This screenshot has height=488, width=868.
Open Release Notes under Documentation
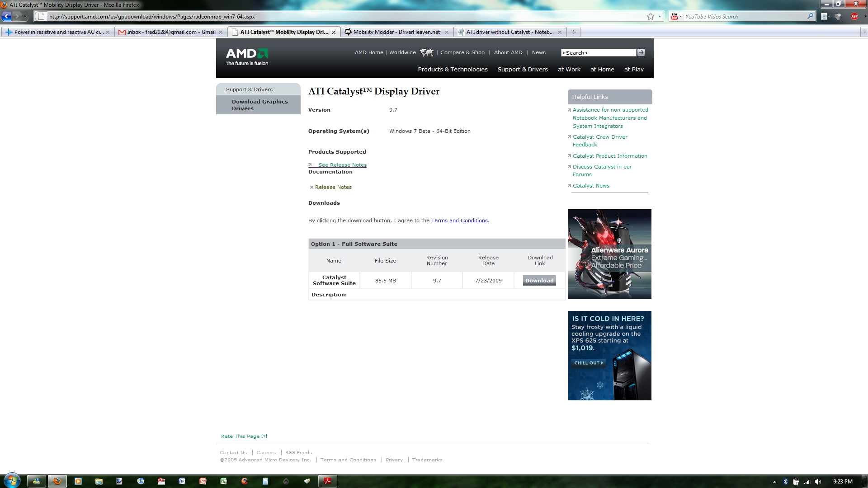click(333, 187)
